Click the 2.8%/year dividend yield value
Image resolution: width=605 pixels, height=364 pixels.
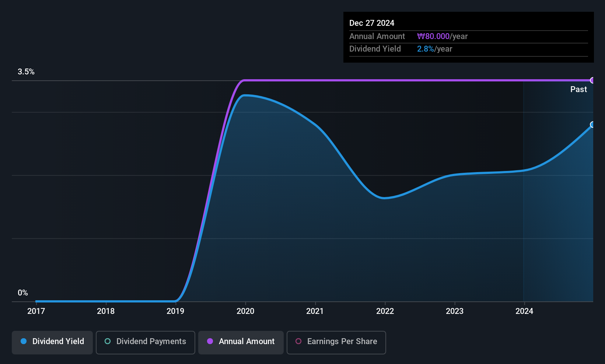[434, 49]
